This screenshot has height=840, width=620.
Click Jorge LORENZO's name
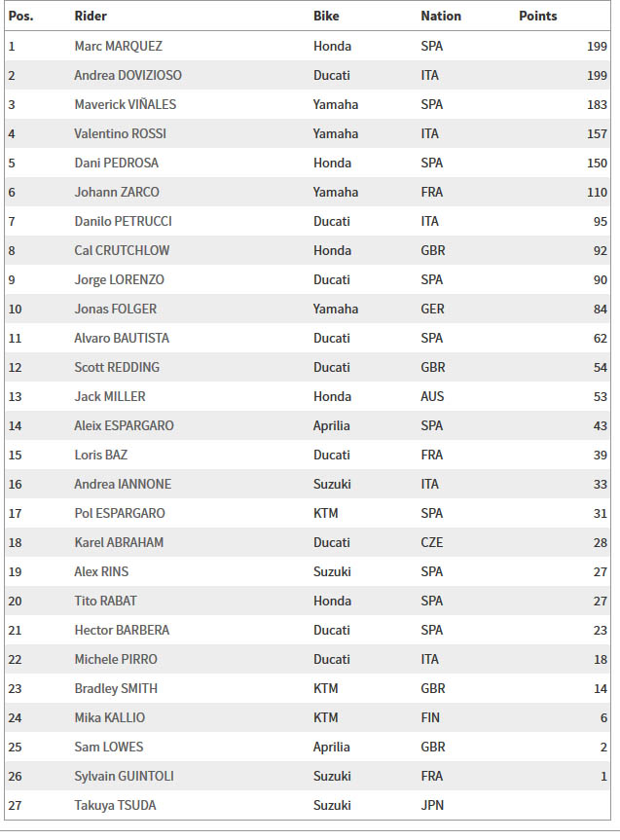pyautogui.click(x=119, y=279)
